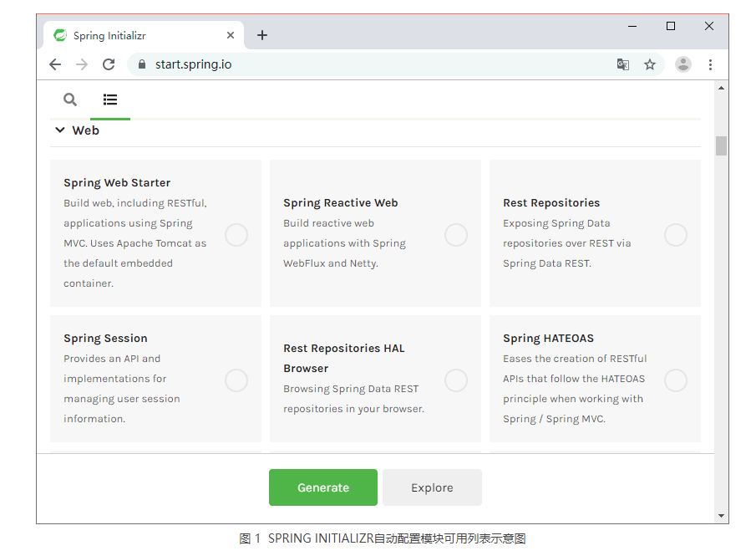Maximize the browser window
756x556 pixels.
click(x=671, y=26)
